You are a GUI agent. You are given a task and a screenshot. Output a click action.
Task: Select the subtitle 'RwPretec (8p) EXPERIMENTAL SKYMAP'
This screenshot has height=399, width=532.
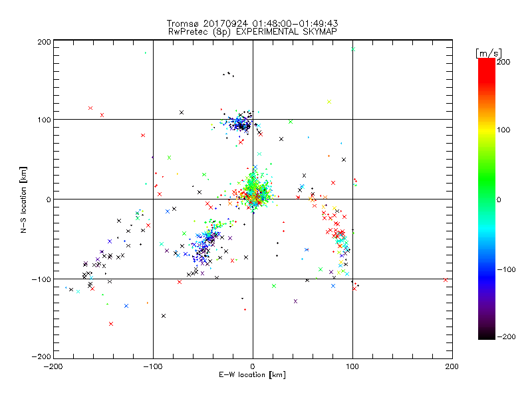coord(253,32)
